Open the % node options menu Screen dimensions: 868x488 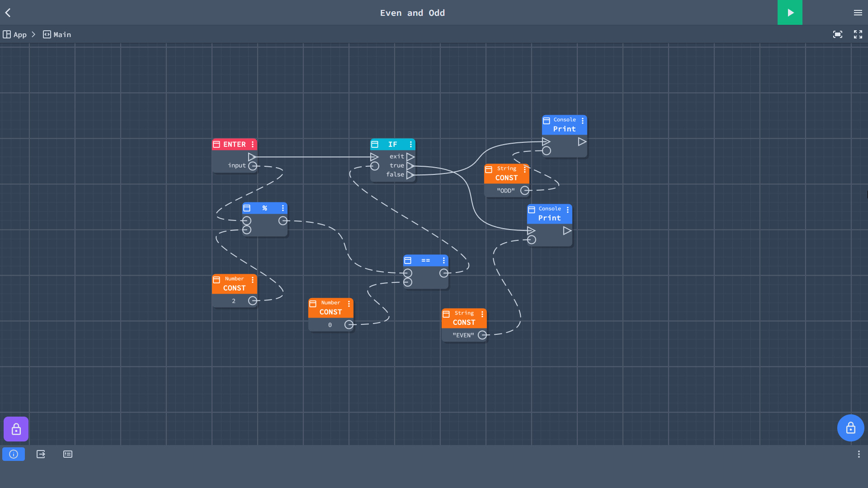[x=283, y=208]
